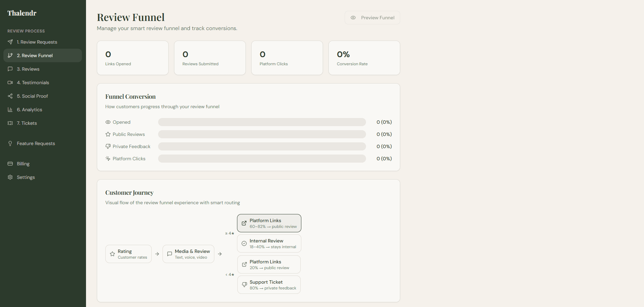Click the Support Ticket private feedback node
Viewport: 644px width, 307px height.
pos(269,284)
